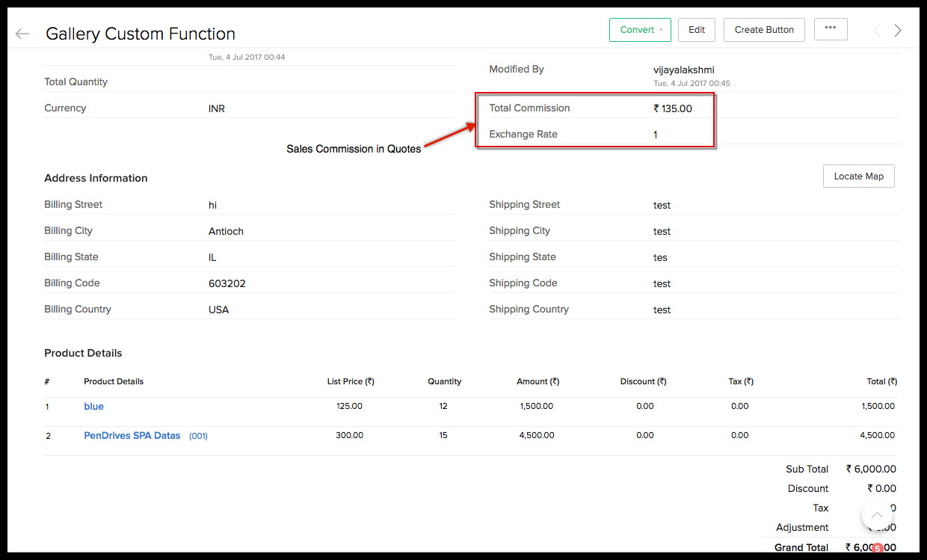Open the PenDrives SPA Datas product link
The width and height of the screenshot is (927, 560).
pyautogui.click(x=132, y=435)
